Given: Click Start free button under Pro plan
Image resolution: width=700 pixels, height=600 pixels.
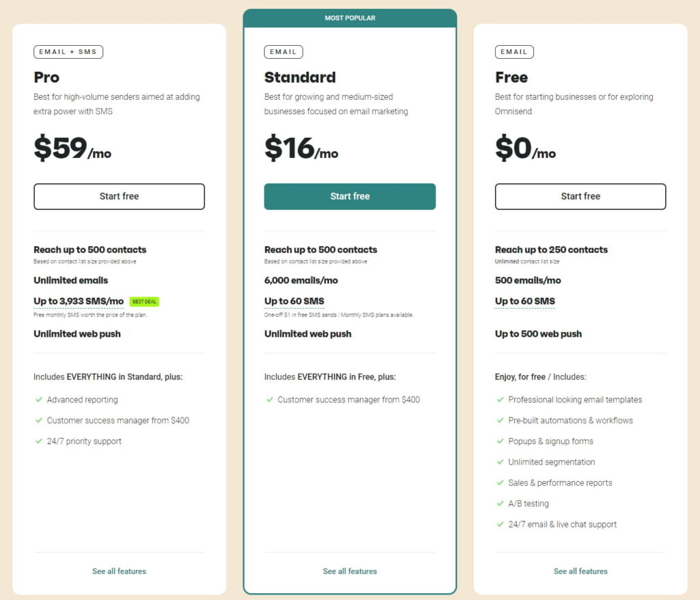Looking at the screenshot, I should point(119,196).
